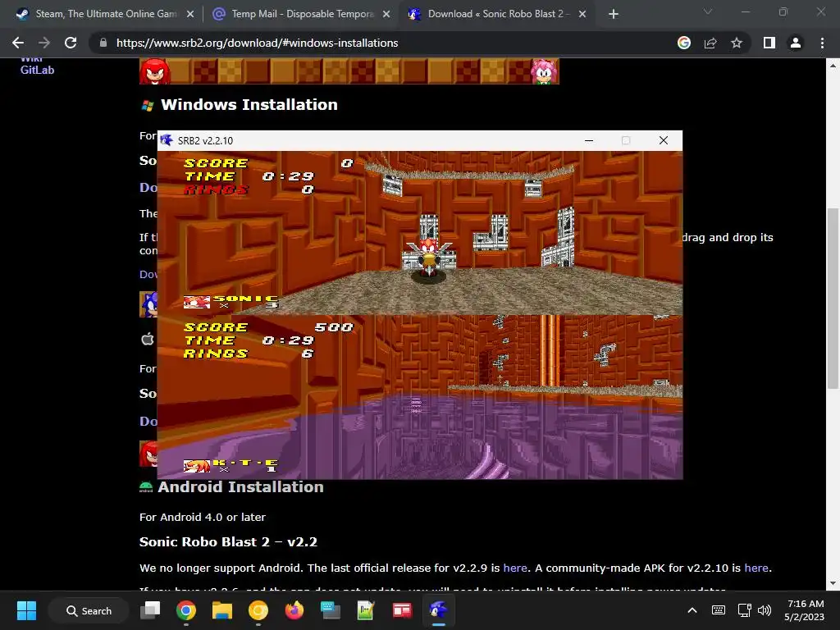Close the Temp Mail tab

(386, 14)
